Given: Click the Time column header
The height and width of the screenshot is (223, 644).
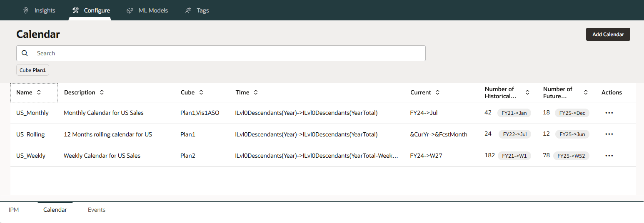Looking at the screenshot, I should point(242,92).
